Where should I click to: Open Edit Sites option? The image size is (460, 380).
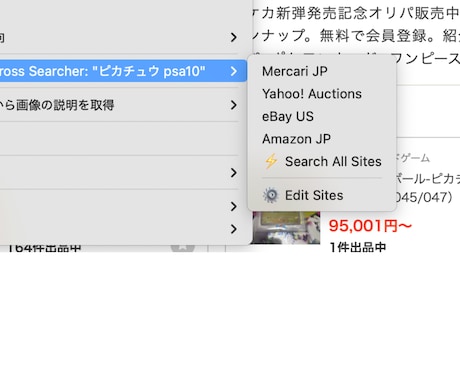pyautogui.click(x=322, y=195)
